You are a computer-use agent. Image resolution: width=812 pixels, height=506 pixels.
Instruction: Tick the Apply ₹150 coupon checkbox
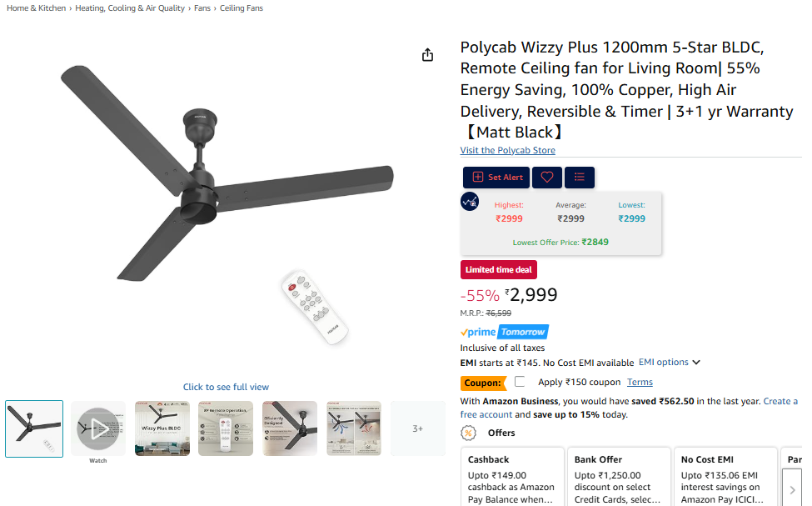click(520, 382)
